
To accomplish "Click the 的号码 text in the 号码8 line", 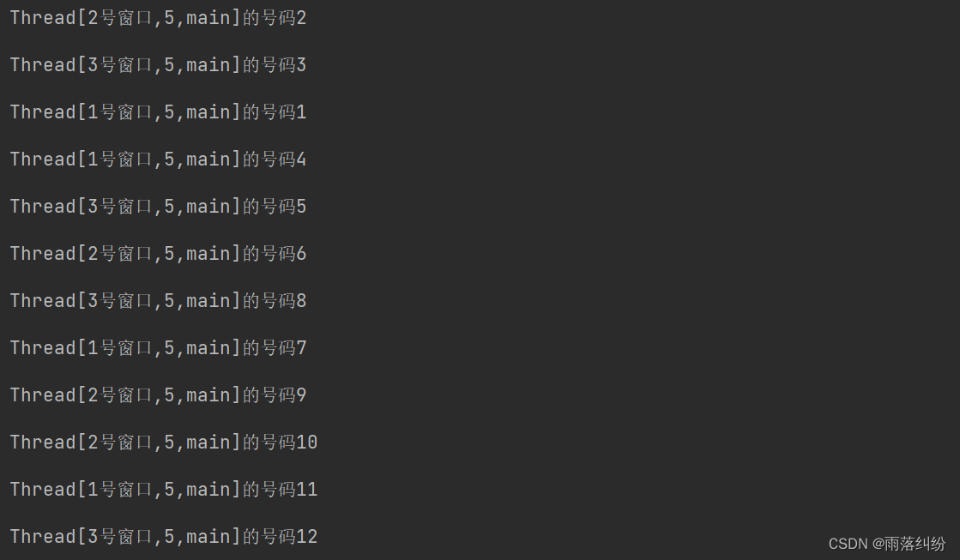I will coord(269,300).
